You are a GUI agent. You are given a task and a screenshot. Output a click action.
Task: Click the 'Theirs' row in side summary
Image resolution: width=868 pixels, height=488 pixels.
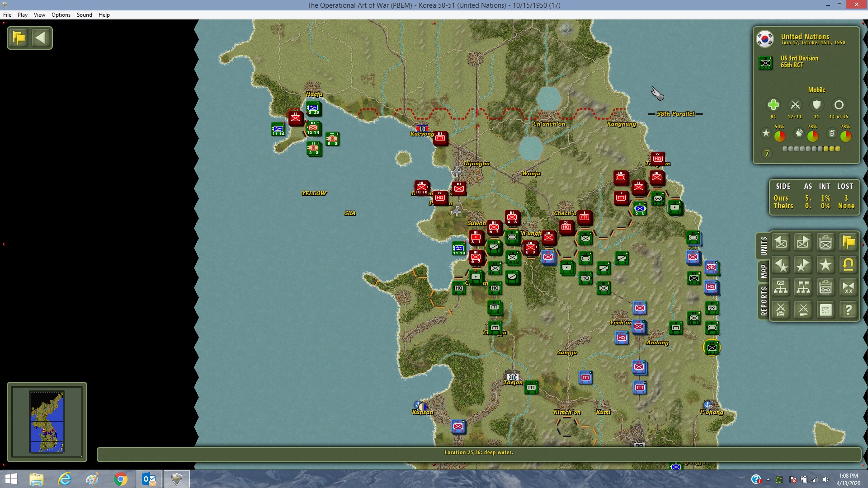click(x=814, y=206)
